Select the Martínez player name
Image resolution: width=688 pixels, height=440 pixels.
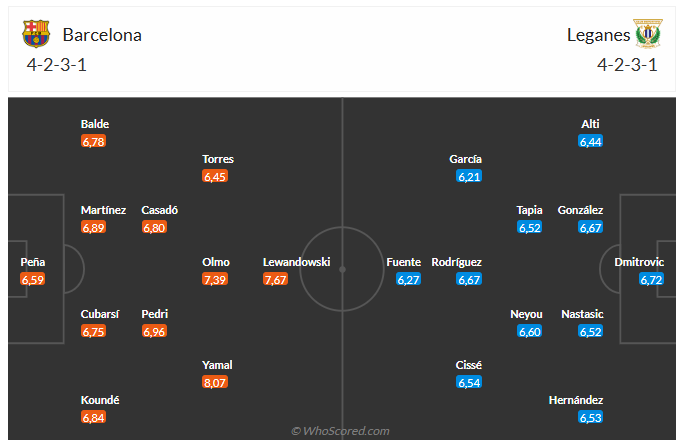pos(103,210)
